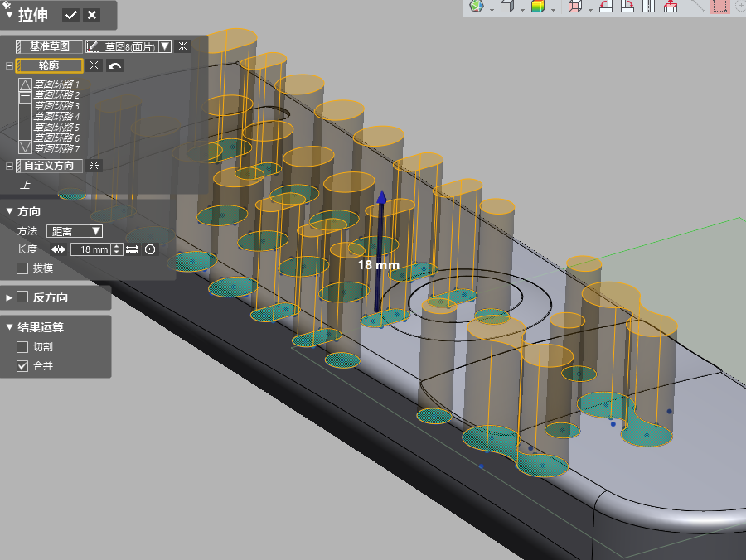Screen dimensions: 746x560
Task: Open dropdown beside pink wireframe cube
Action: 590,9
